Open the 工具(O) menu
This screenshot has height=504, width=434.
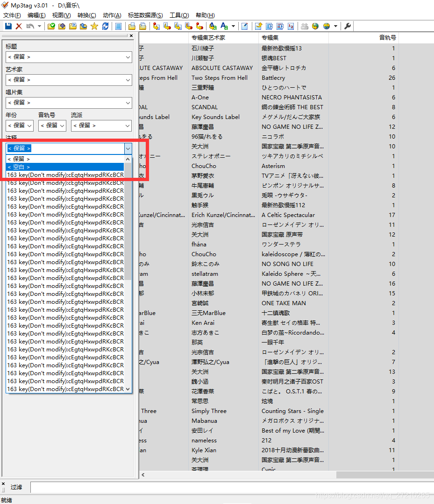click(x=179, y=15)
